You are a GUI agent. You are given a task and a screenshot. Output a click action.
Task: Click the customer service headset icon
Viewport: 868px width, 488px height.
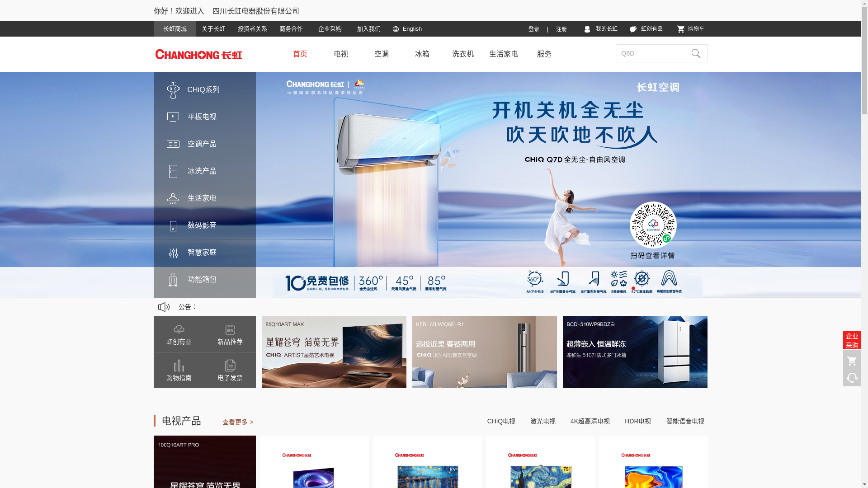852,377
